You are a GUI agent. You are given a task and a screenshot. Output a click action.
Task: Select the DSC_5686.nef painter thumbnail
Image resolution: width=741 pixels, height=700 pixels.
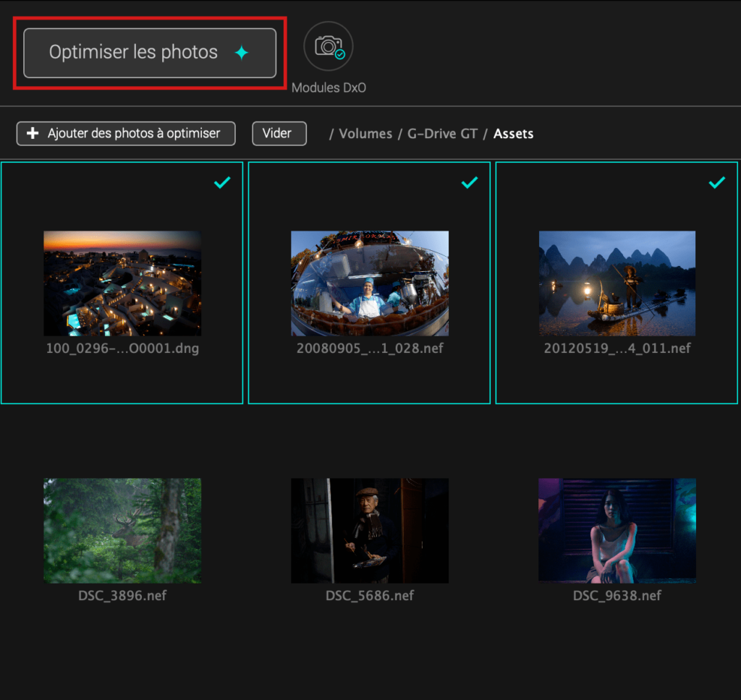click(370, 531)
